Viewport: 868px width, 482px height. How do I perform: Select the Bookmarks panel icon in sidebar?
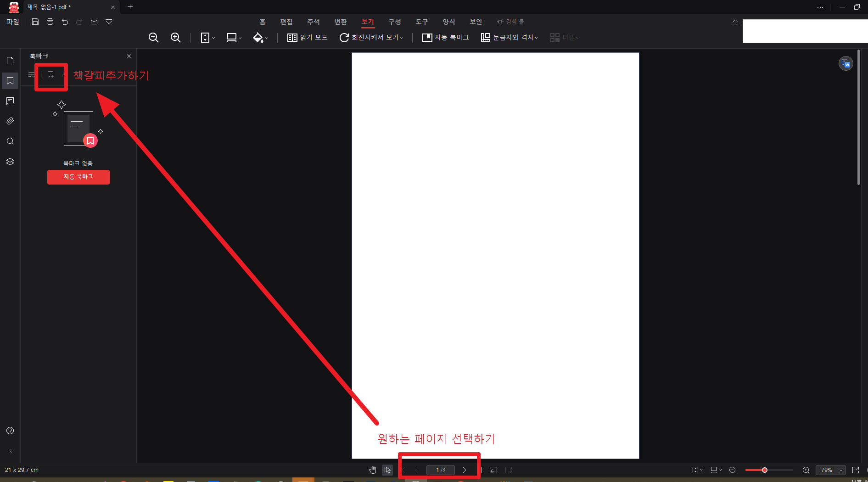click(x=10, y=81)
